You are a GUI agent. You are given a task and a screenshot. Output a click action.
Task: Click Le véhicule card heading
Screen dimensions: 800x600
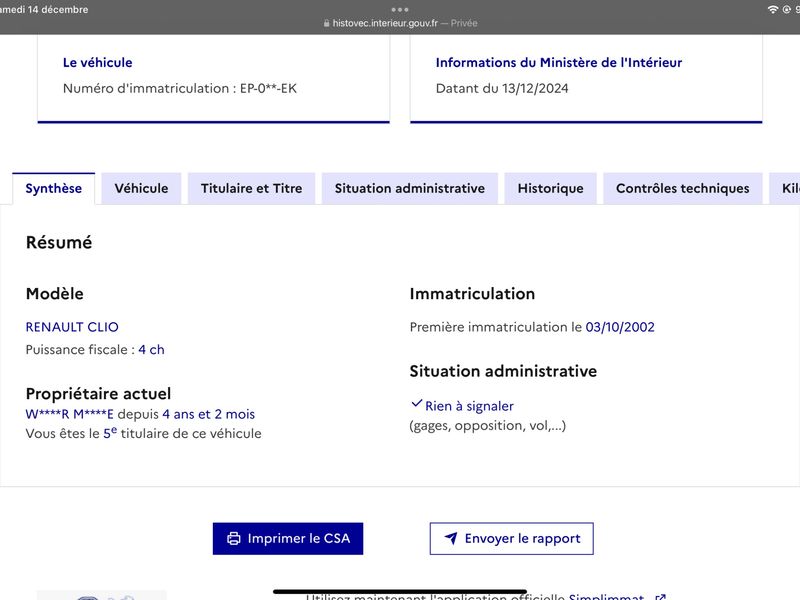97,62
